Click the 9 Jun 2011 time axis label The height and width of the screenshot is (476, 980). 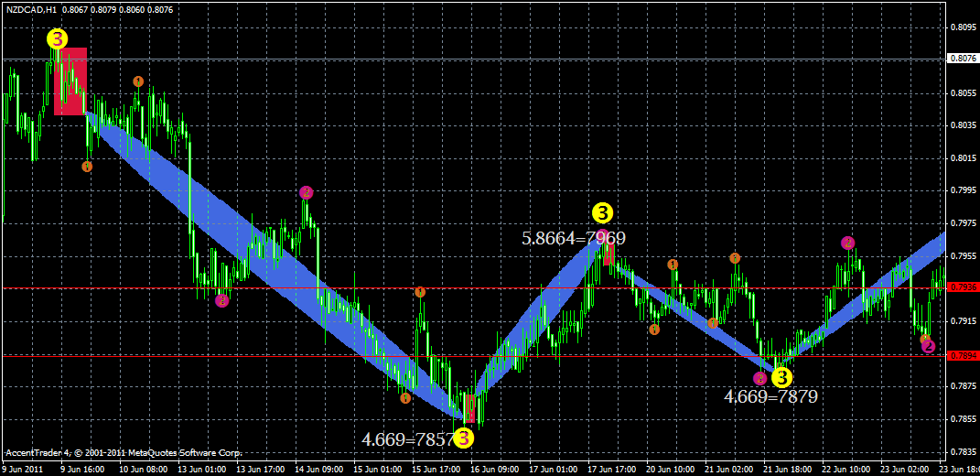(23, 468)
